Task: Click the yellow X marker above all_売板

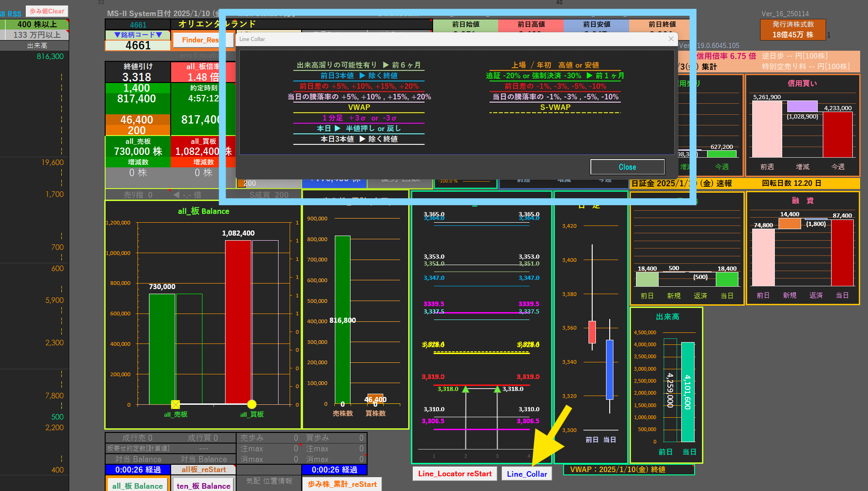Action: pos(175,404)
